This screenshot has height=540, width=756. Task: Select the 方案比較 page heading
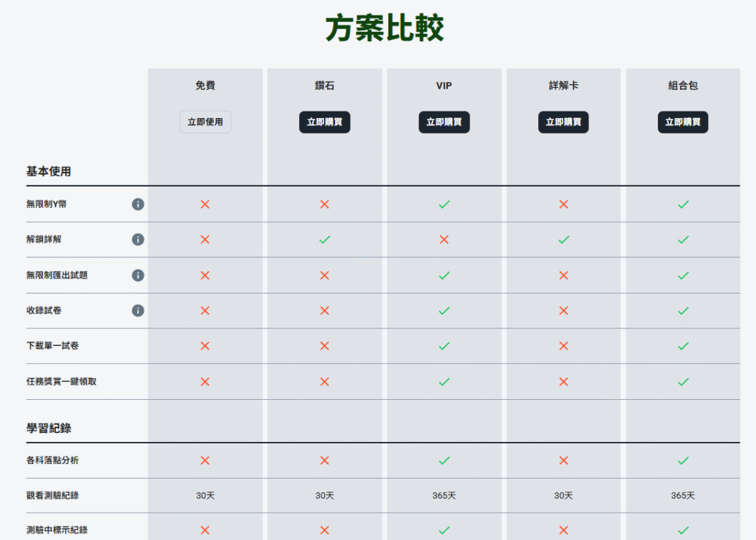[385, 29]
